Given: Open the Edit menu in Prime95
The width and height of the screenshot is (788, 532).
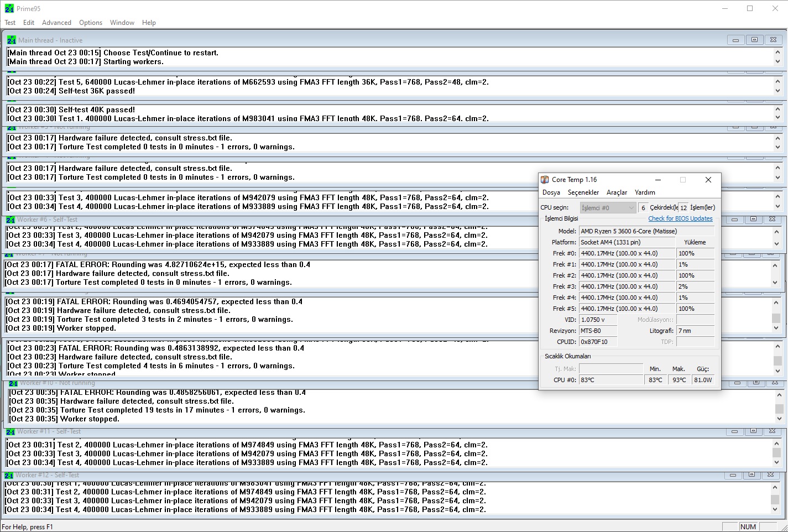Looking at the screenshot, I should coord(29,23).
